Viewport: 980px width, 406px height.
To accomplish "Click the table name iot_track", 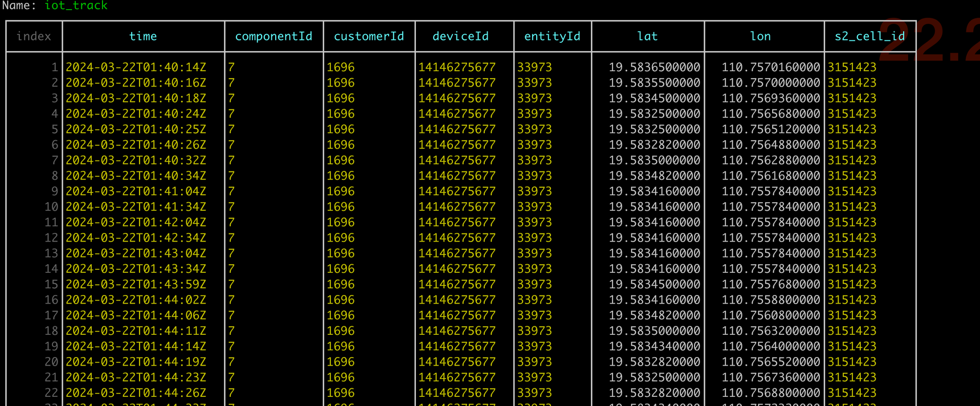I will pyautogui.click(x=76, y=6).
